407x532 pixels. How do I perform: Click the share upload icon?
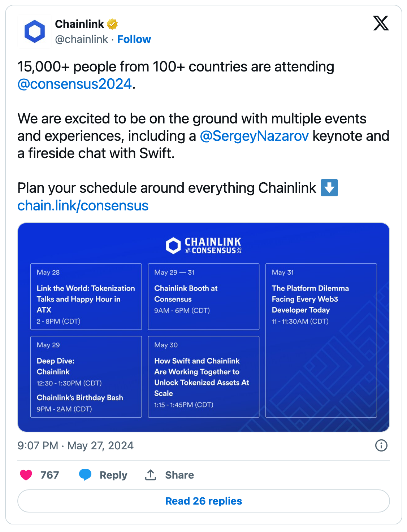click(151, 475)
